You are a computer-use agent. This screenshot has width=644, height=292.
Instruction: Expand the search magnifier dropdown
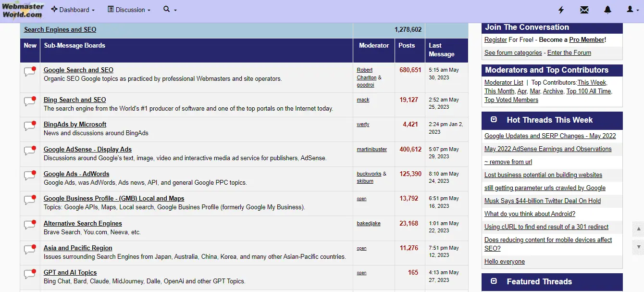pos(170,10)
